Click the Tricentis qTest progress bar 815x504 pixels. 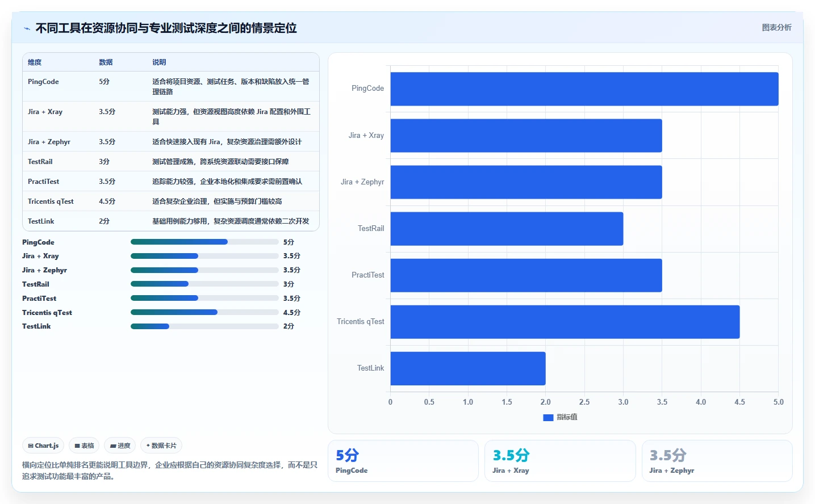point(204,312)
